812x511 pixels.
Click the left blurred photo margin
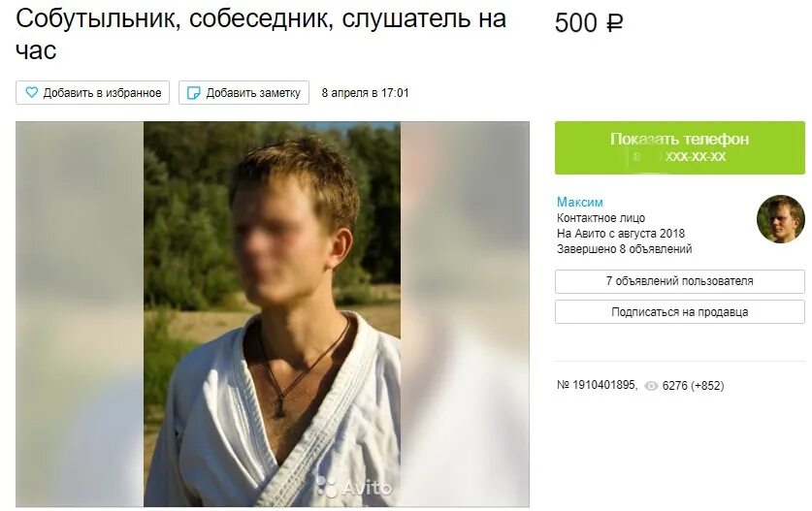pos(80,314)
